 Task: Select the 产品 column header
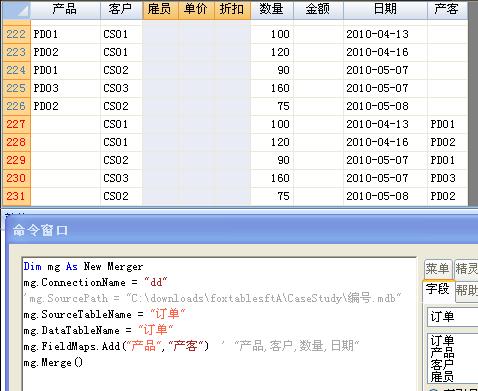pyautogui.click(x=65, y=9)
